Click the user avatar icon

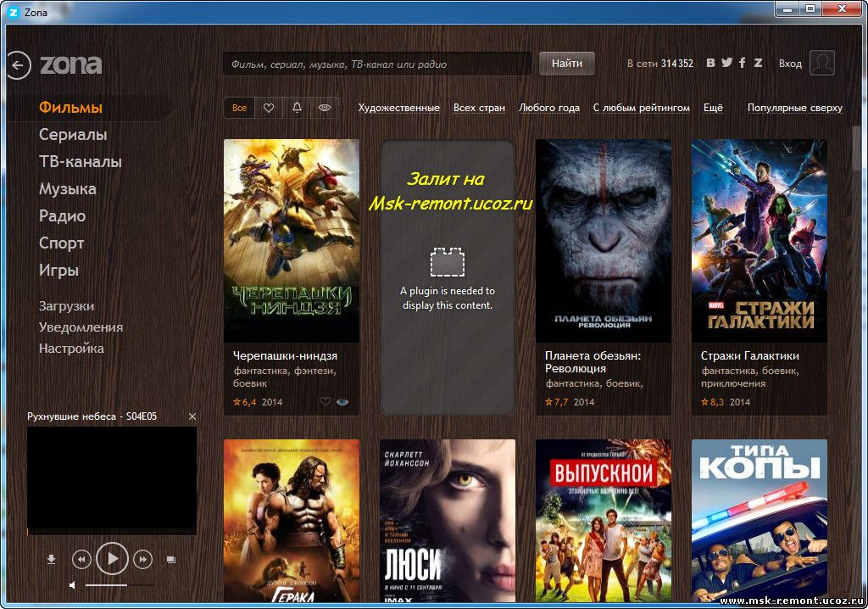(x=821, y=63)
